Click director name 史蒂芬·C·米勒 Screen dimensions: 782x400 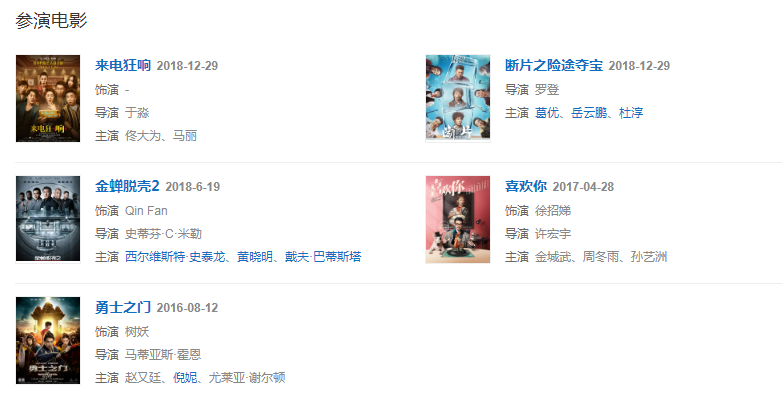click(163, 234)
